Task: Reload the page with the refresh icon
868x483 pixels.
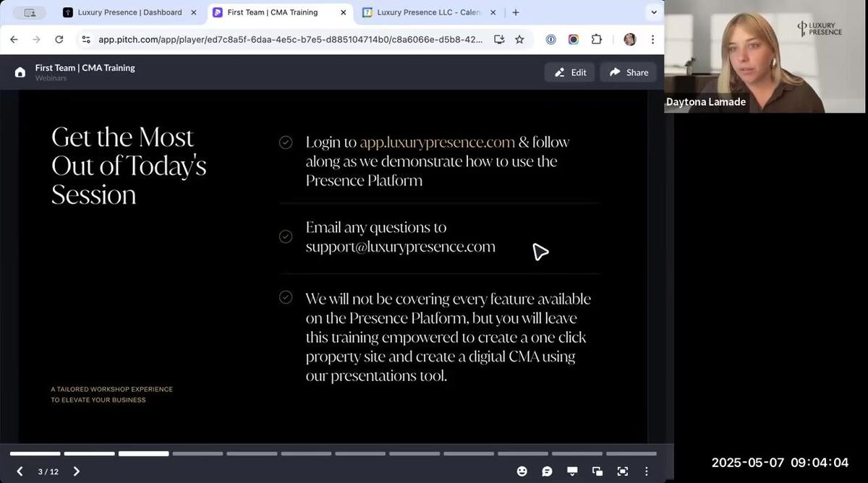Action: pyautogui.click(x=59, y=40)
